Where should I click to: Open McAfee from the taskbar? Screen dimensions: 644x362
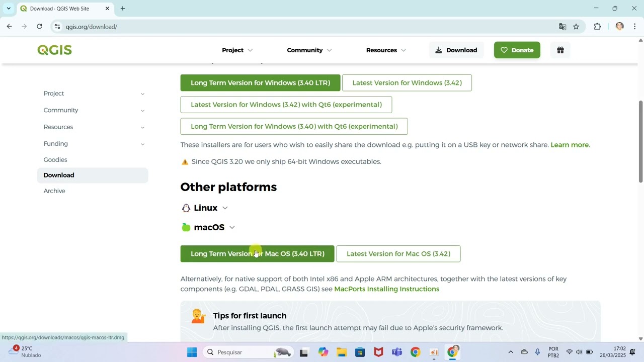click(x=378, y=352)
